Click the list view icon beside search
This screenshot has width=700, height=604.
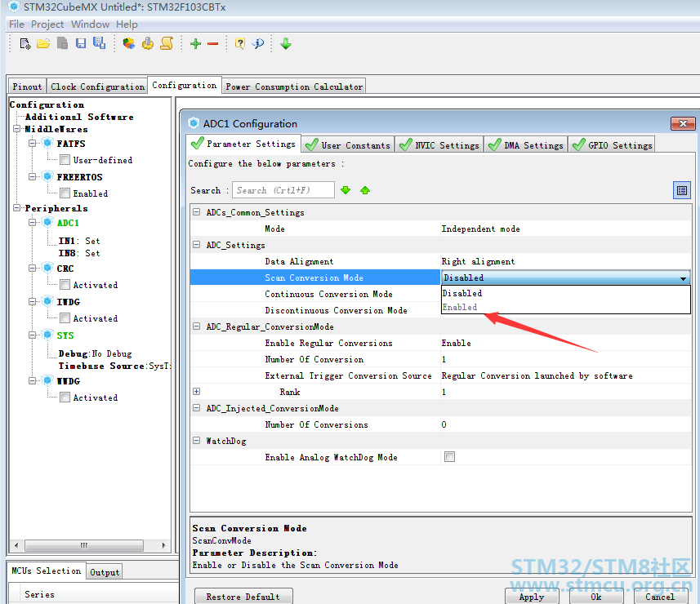(682, 190)
